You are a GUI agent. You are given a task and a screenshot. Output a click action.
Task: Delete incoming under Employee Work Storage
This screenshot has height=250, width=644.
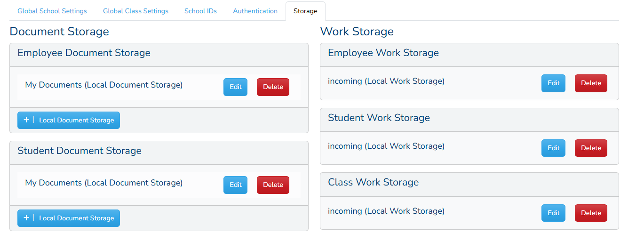click(x=591, y=83)
